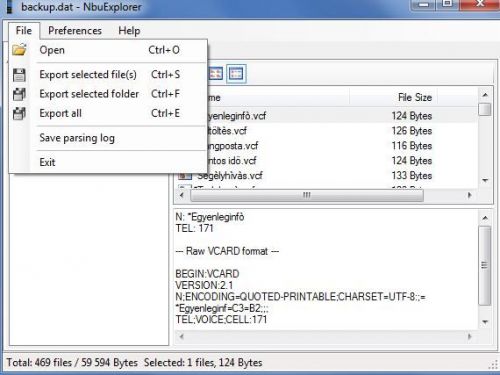Click file list scrollbar up arrow

[485, 95]
